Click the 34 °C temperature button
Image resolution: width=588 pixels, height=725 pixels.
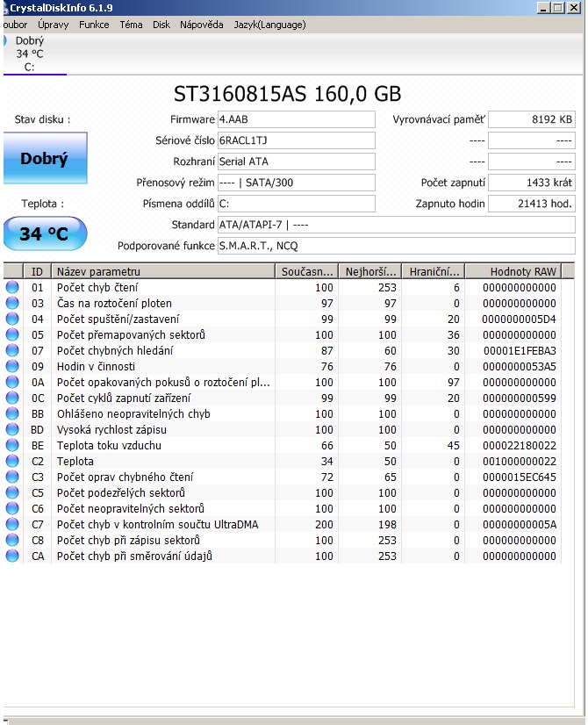45,233
